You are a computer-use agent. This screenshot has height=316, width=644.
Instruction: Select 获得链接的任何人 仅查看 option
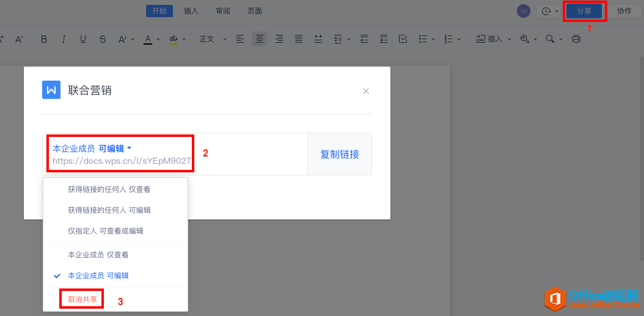(115, 189)
